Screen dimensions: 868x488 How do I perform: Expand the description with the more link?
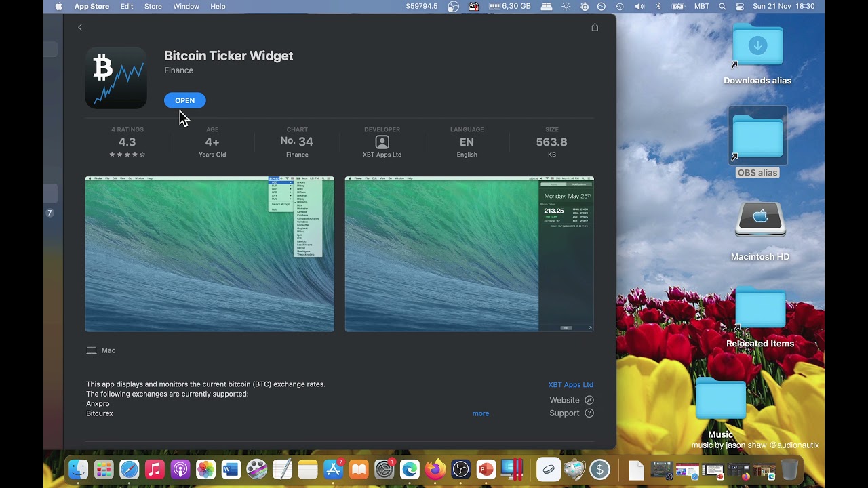[x=481, y=413]
